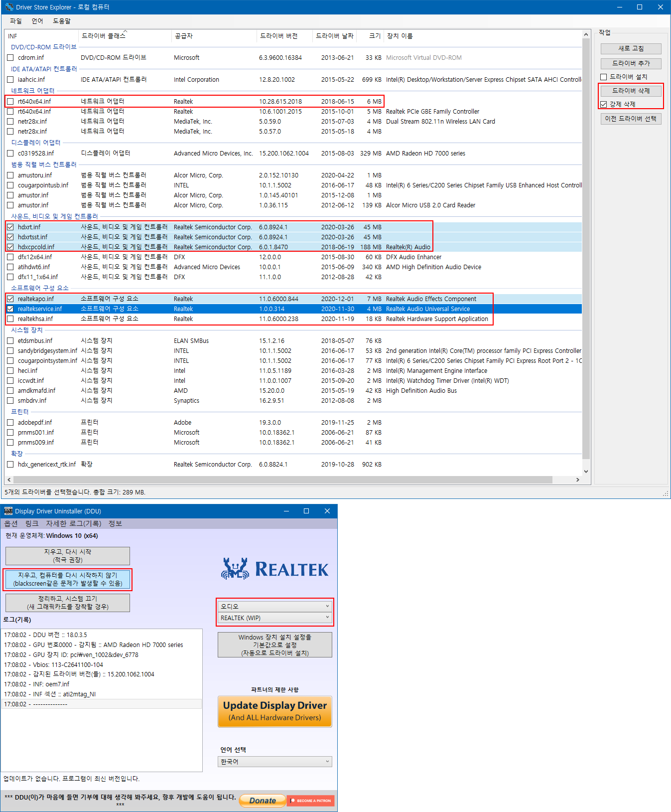
Task: Open the 언어 menu in Driver Store Explorer
Action: tap(37, 21)
